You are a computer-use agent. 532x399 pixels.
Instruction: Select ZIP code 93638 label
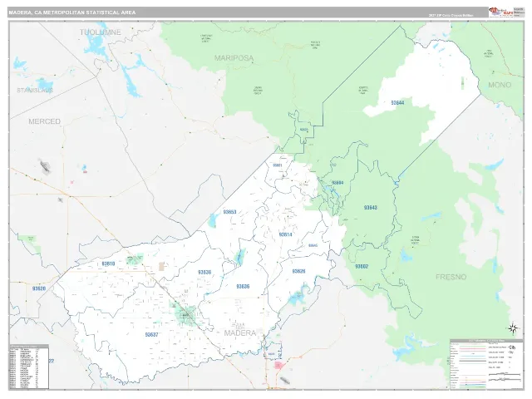pyautogui.click(x=204, y=272)
